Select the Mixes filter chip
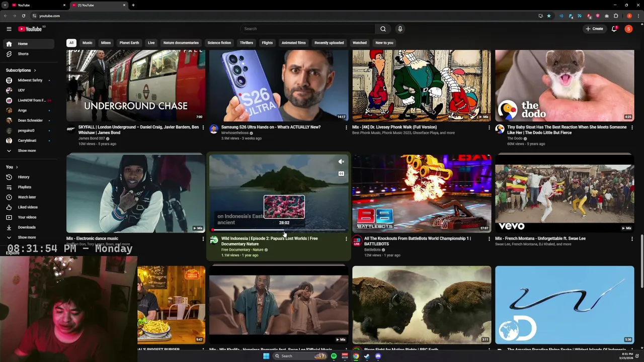The width and height of the screenshot is (644, 362). (106, 43)
